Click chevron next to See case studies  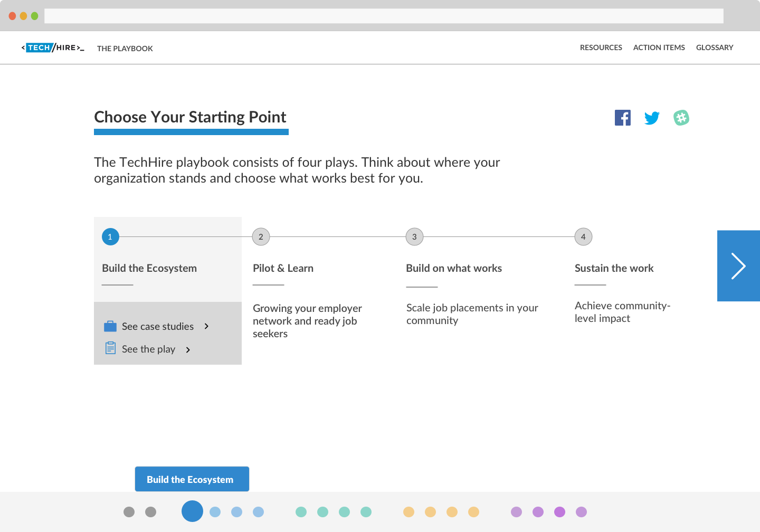coord(206,326)
